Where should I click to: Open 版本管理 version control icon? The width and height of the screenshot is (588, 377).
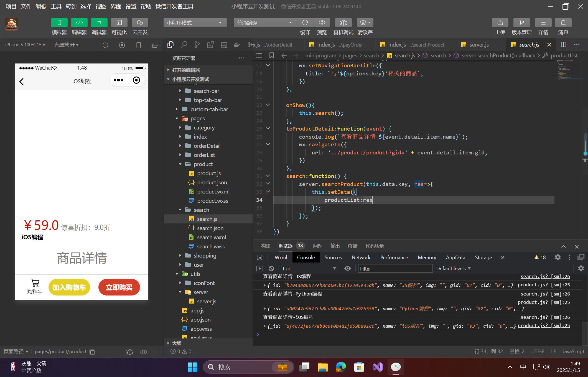coord(521,23)
